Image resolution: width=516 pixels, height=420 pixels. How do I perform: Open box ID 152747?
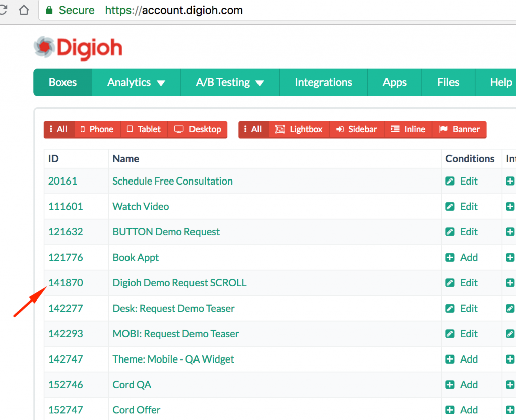click(x=66, y=410)
